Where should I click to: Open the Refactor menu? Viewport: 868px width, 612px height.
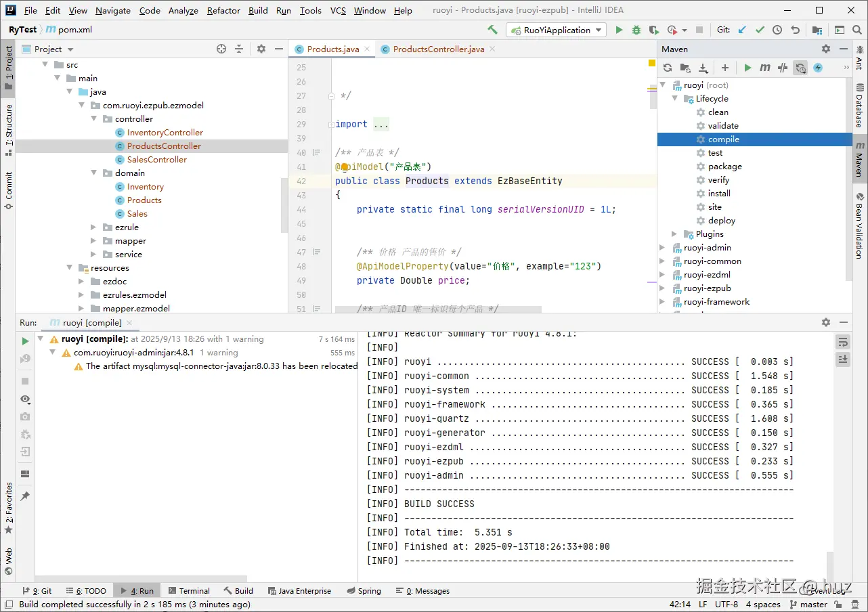[223, 10]
